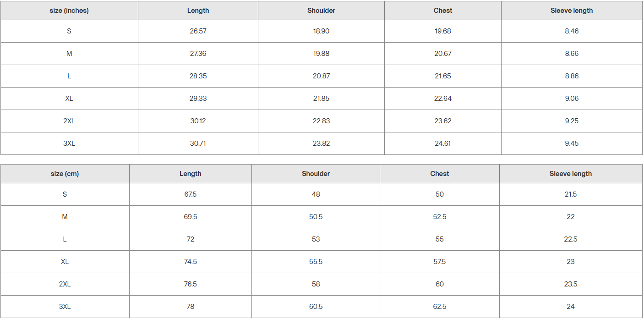Click the Length header in the cm table
Screen dimensions: 644x319
190,174
